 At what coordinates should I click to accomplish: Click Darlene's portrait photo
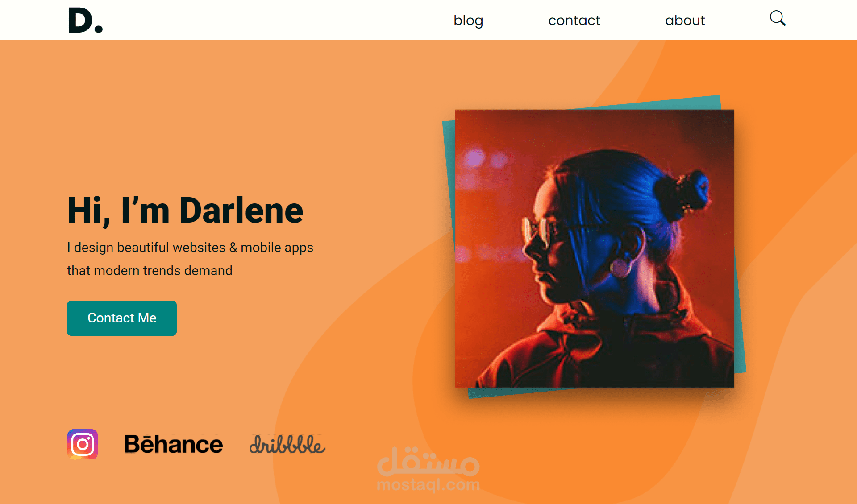pos(595,249)
